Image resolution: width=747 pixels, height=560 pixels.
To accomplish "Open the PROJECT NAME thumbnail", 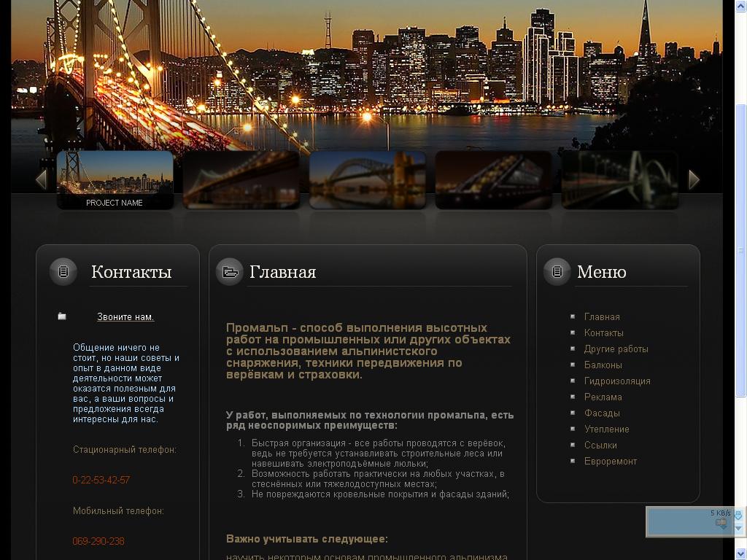I will (115, 180).
